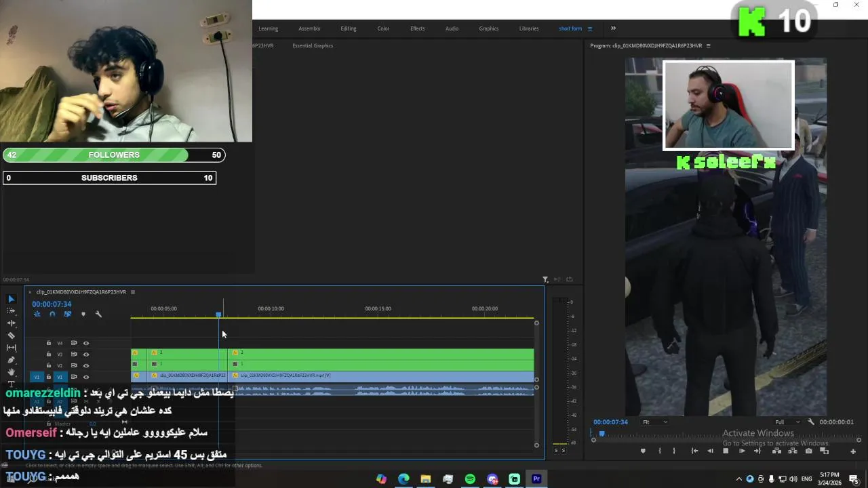This screenshot has height=488, width=868.
Task: Open Spotify from taskbar
Action: (470, 479)
